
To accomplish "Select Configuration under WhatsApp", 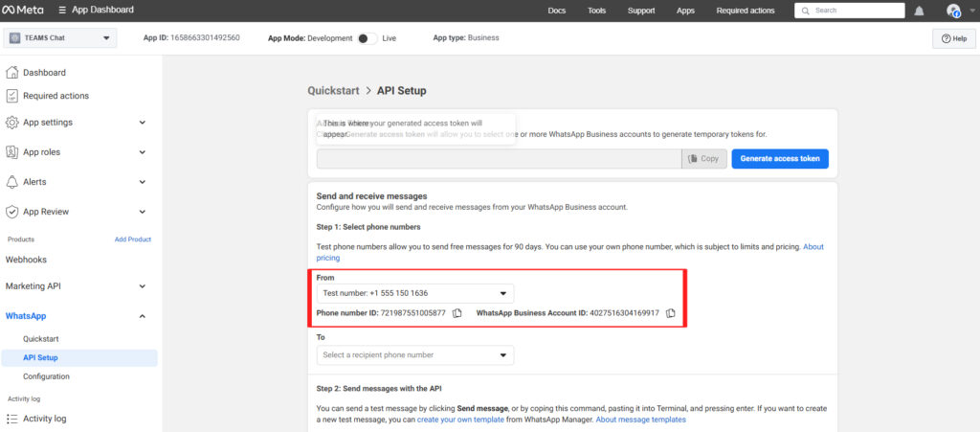I will click(x=46, y=376).
